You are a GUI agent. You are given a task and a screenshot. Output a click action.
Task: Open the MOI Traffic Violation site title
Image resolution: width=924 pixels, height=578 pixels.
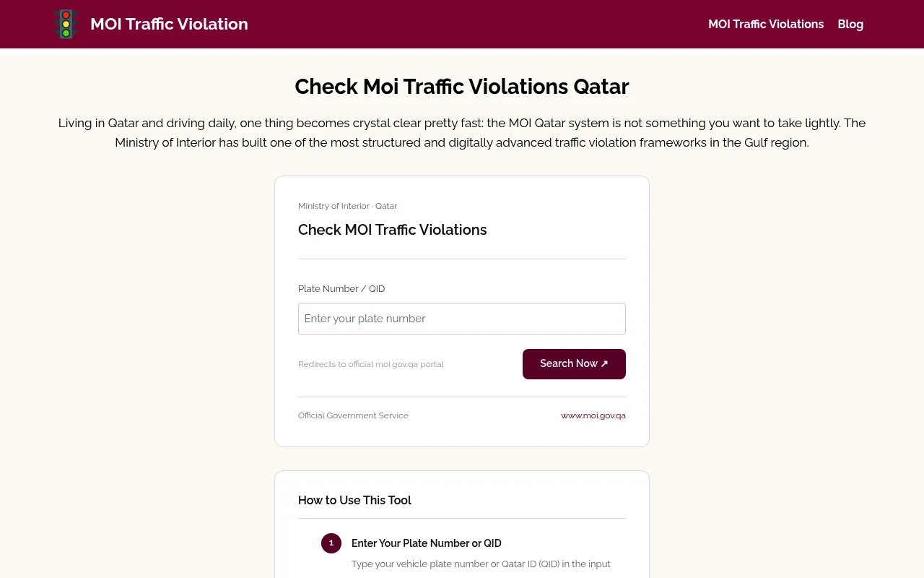coord(169,24)
